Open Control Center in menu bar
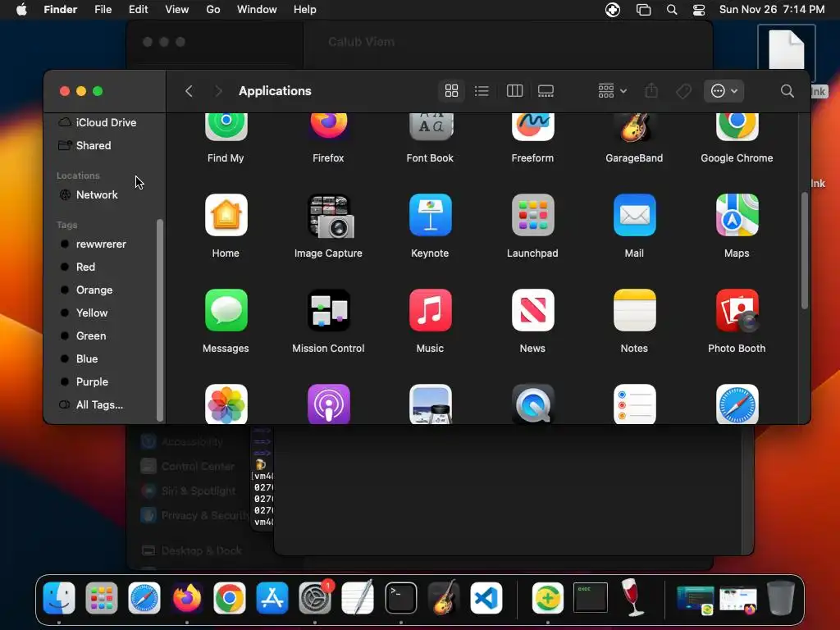Viewport: 840px width, 630px height. pos(699,10)
